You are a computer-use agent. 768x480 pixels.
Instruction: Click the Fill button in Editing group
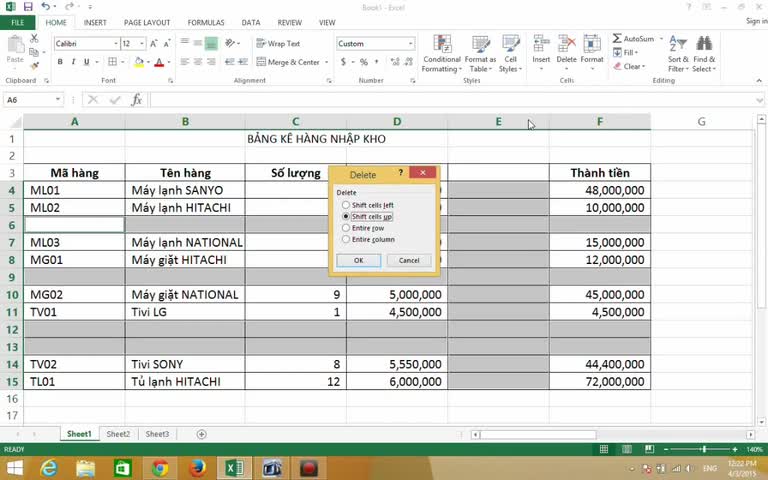click(625, 52)
